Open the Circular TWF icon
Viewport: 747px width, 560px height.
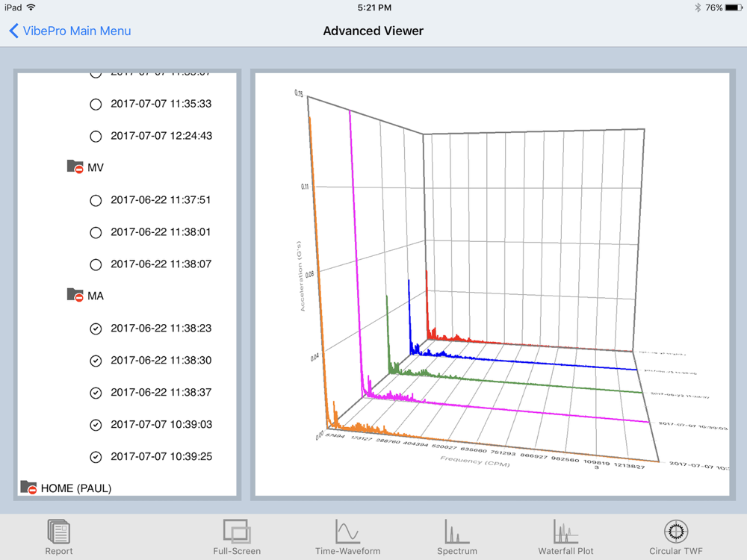(675, 532)
